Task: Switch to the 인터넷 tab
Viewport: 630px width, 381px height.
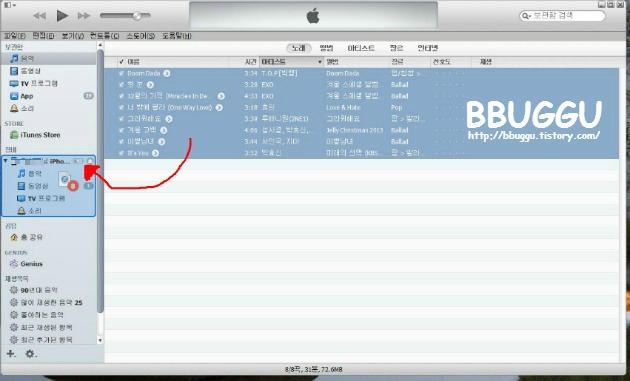Action: [428, 48]
